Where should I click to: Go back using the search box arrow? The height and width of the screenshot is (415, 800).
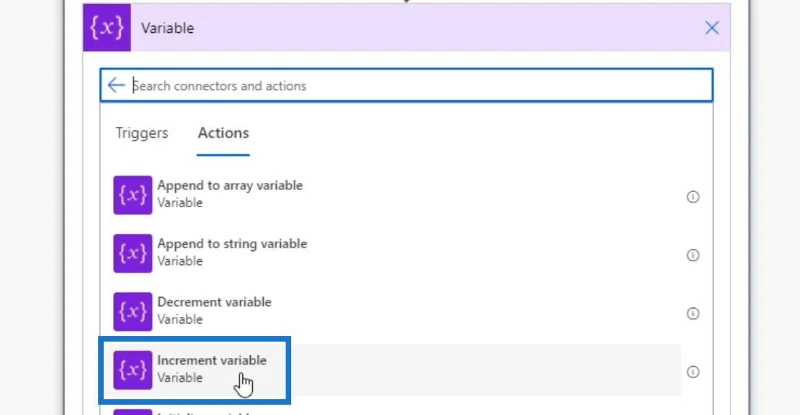(x=116, y=85)
